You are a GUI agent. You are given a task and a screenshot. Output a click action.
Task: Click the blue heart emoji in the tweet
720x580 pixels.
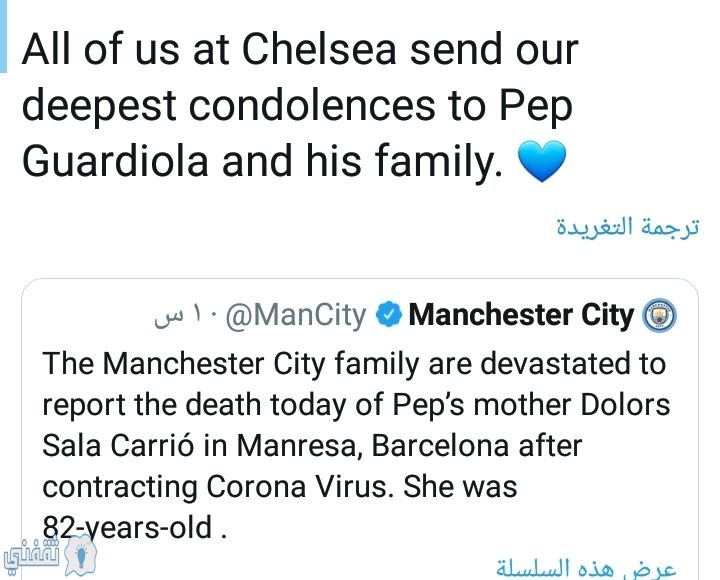[542, 161]
